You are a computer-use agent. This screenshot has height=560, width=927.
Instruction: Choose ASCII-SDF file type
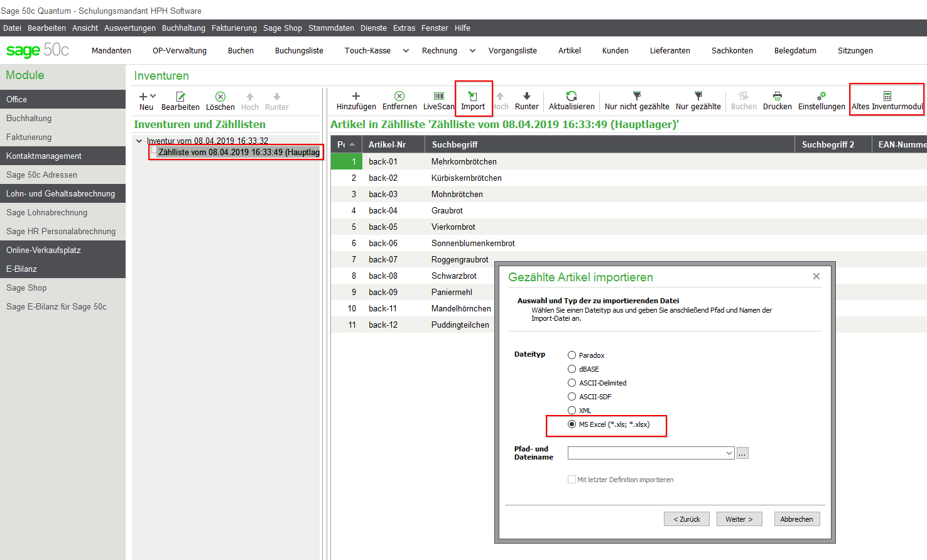[x=572, y=397]
